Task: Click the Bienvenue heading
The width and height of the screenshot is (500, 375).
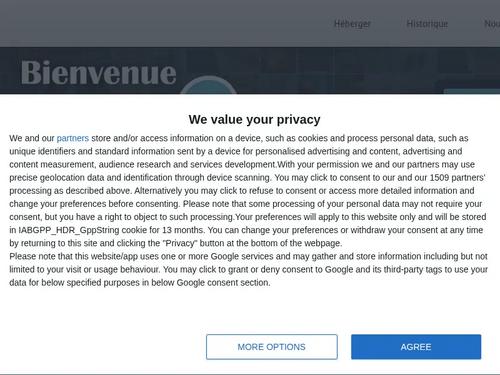Action: [x=99, y=73]
